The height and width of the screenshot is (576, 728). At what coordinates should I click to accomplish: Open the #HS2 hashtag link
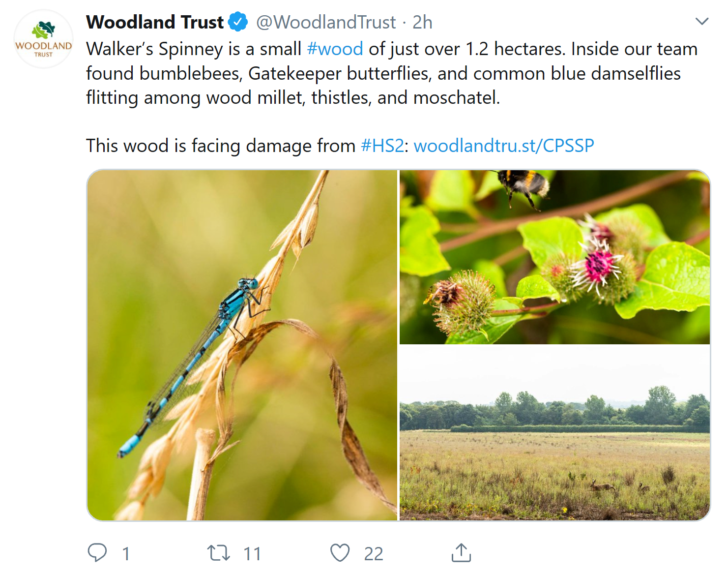[382, 146]
